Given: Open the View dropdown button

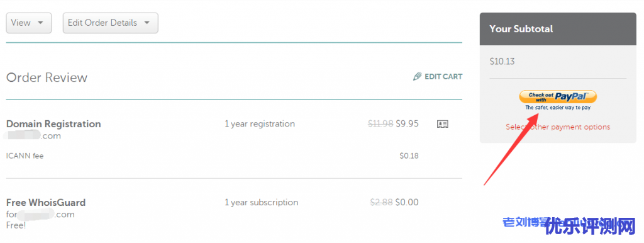Looking at the screenshot, I should pos(29,23).
